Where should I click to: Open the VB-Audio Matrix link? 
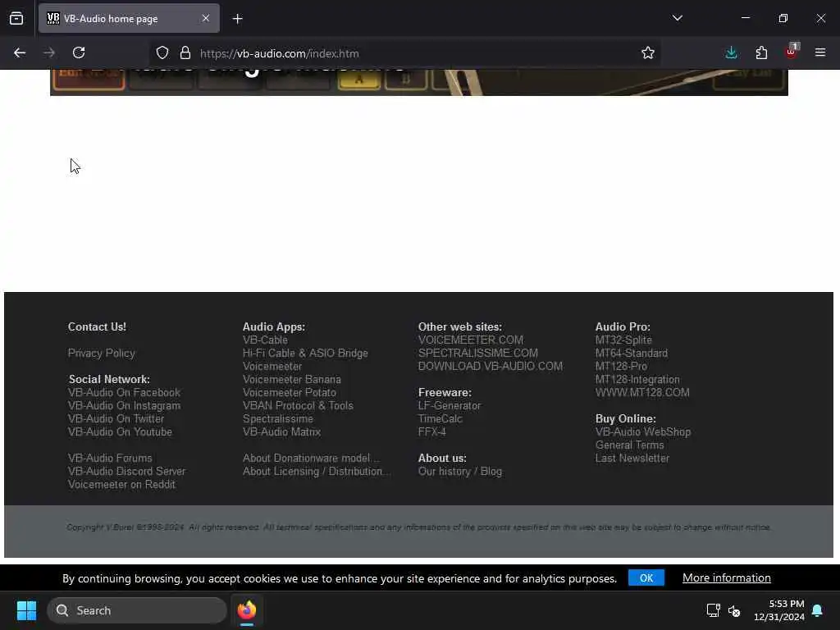tap(282, 431)
